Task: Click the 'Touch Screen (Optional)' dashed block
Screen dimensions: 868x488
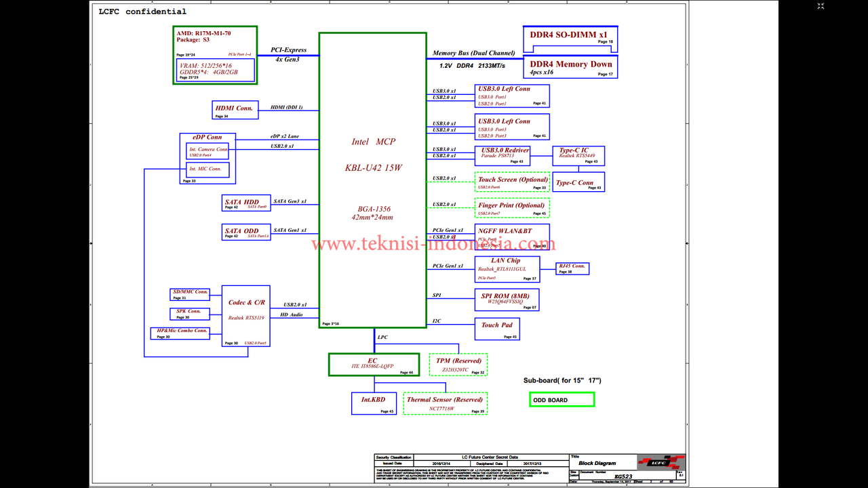Action: click(x=512, y=182)
